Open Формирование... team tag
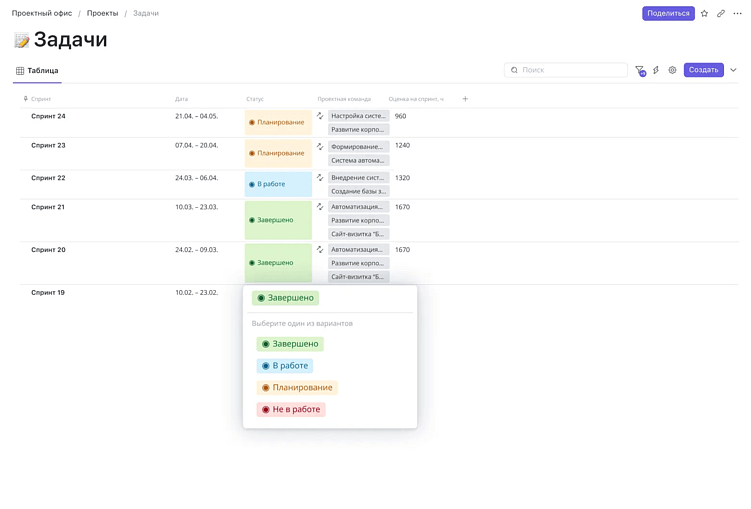 click(359, 147)
